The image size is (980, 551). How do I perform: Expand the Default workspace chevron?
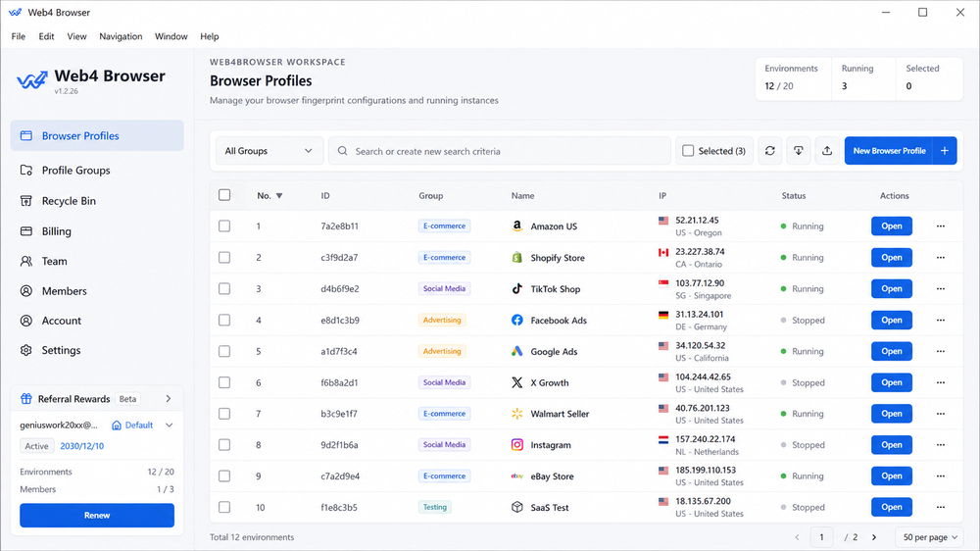(170, 426)
